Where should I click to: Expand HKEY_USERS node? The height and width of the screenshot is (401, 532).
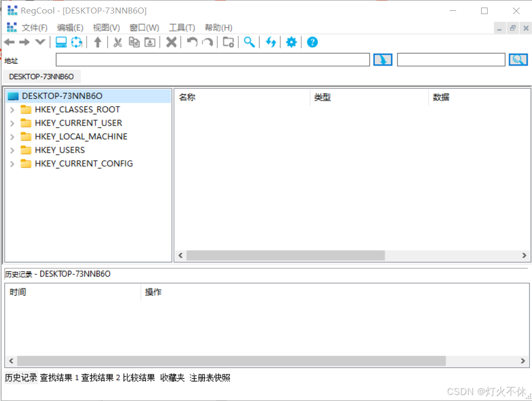point(12,150)
